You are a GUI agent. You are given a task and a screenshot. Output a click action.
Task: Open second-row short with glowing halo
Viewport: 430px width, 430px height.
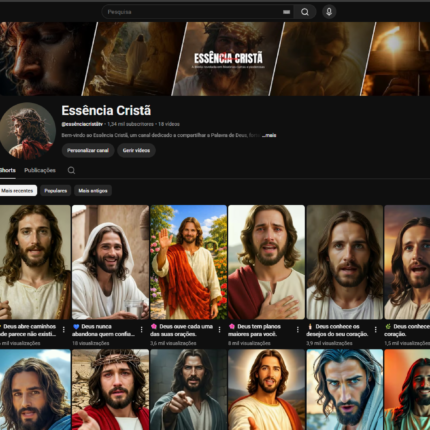[266, 390]
